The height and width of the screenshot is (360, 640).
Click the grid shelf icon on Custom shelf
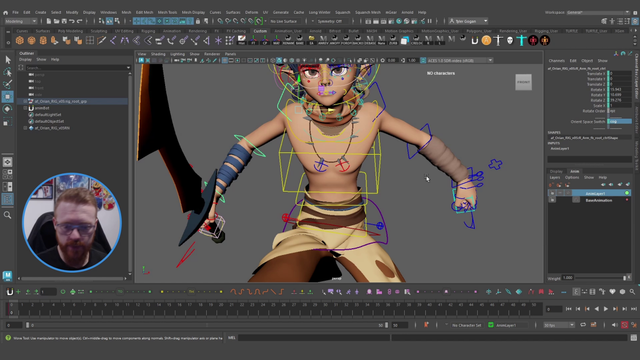click(90, 40)
